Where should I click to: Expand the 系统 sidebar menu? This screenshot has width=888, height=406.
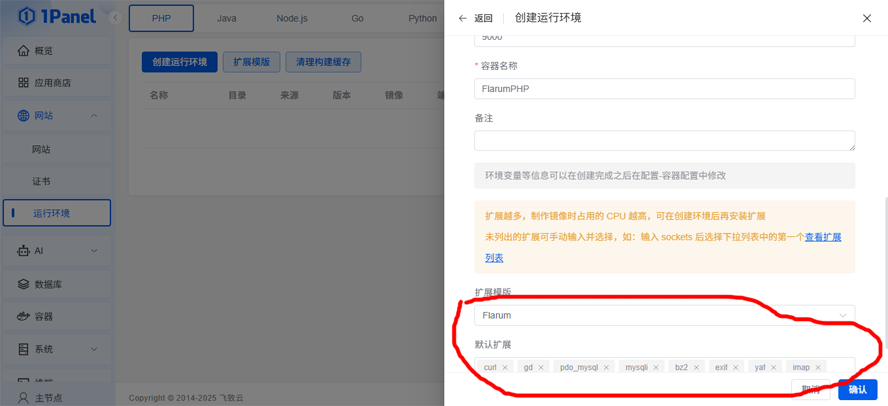pyautogui.click(x=94, y=349)
